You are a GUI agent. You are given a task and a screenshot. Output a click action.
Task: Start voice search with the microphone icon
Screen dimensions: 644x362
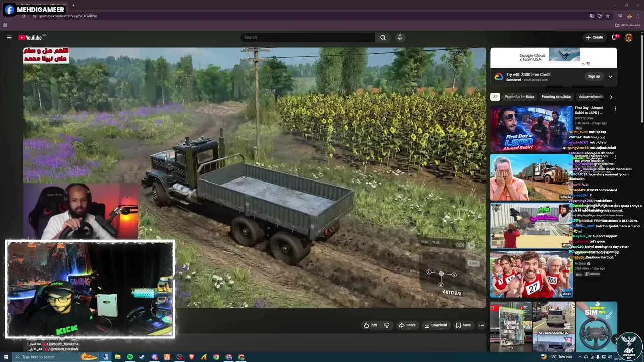pyautogui.click(x=400, y=37)
